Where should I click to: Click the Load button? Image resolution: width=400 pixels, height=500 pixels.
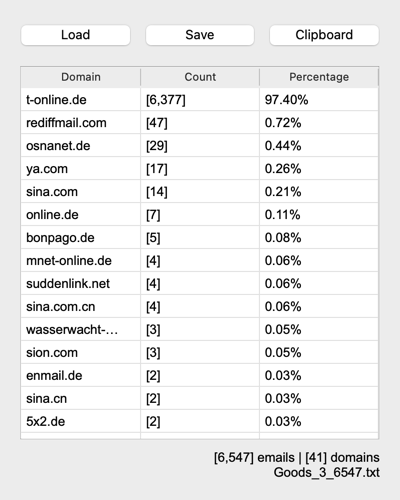(75, 35)
